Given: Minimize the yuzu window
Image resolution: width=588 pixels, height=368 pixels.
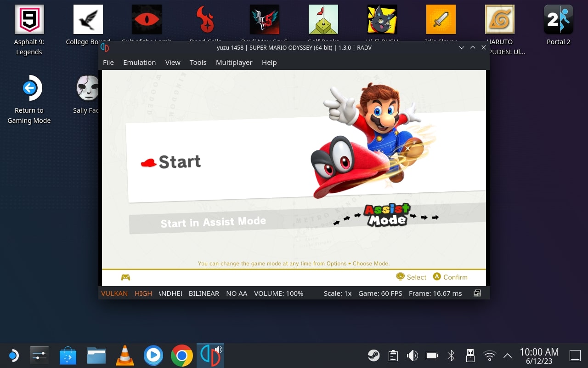Looking at the screenshot, I should pos(461,47).
